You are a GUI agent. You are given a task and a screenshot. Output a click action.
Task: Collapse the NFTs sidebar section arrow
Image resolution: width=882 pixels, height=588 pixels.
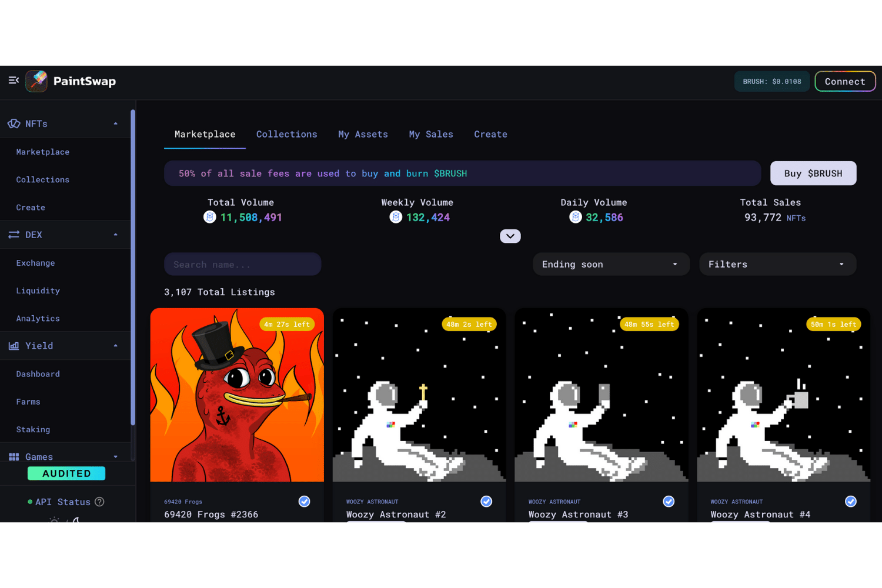coord(115,123)
